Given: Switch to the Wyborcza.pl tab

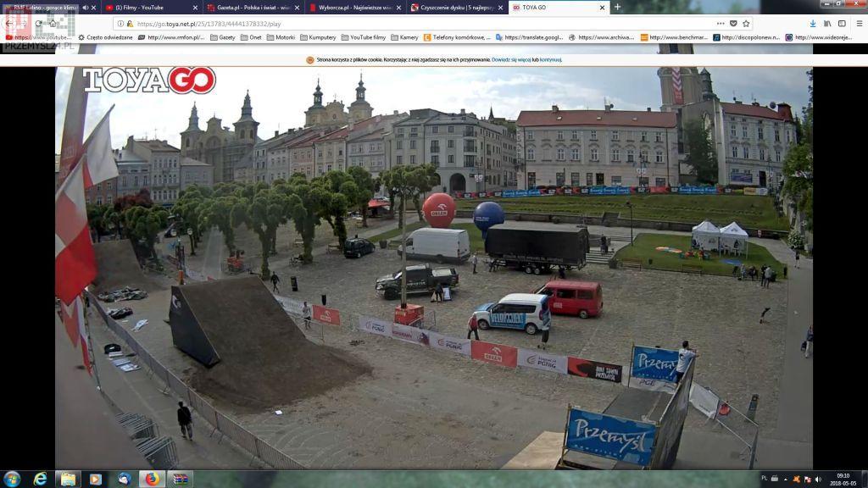Looking at the screenshot, I should 355,8.
